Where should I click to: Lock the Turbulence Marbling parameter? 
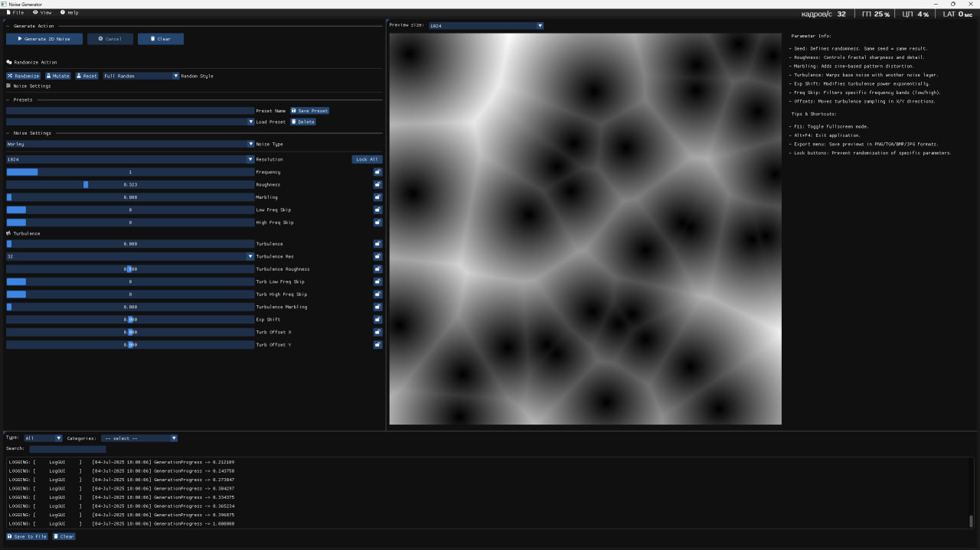click(x=377, y=307)
